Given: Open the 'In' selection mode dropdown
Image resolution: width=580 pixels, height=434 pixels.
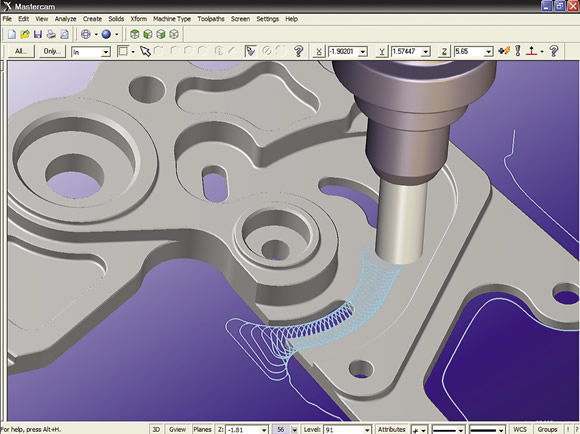Looking at the screenshot, I should point(106,52).
